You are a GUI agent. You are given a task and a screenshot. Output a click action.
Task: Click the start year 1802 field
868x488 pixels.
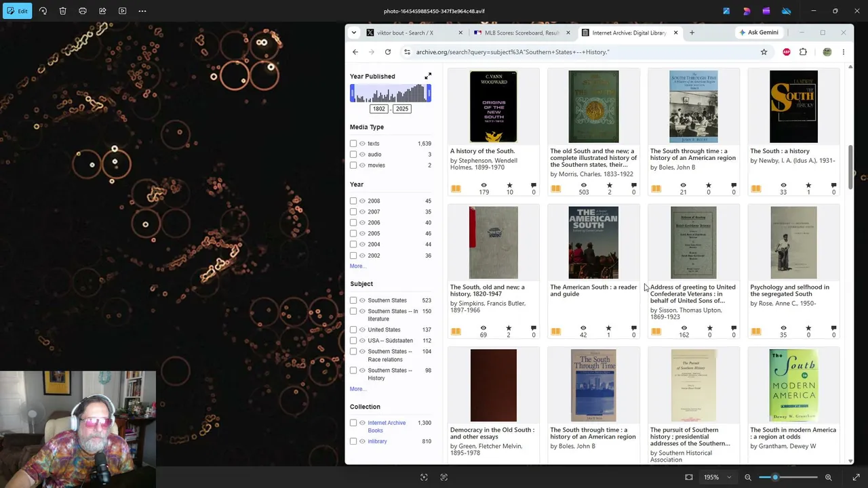click(379, 109)
